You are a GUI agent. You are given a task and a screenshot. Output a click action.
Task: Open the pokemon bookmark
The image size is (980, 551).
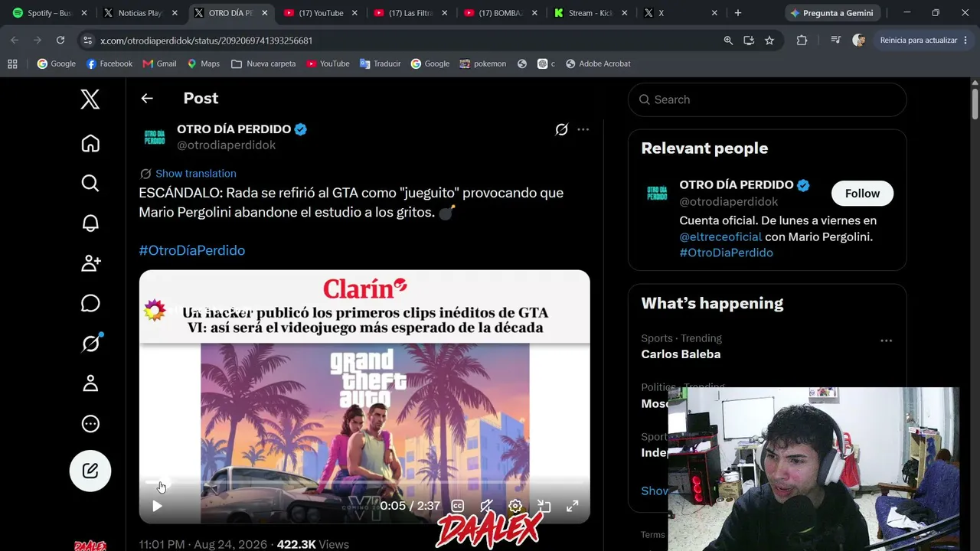(483, 64)
